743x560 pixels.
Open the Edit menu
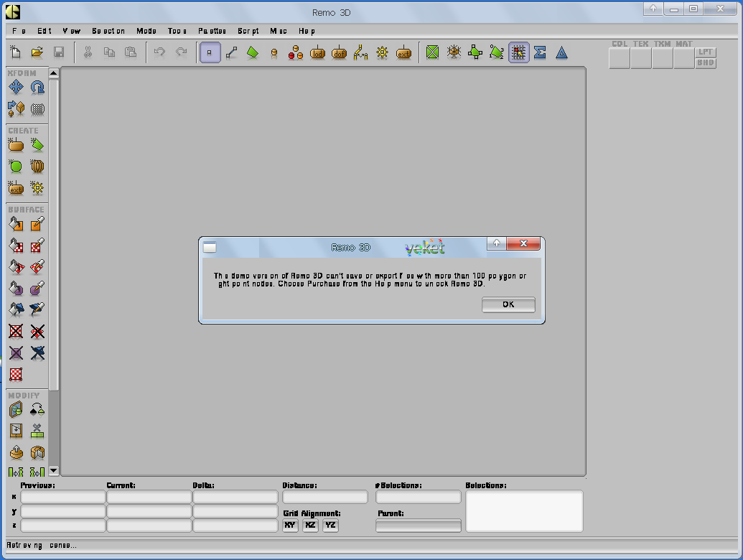[x=44, y=31]
